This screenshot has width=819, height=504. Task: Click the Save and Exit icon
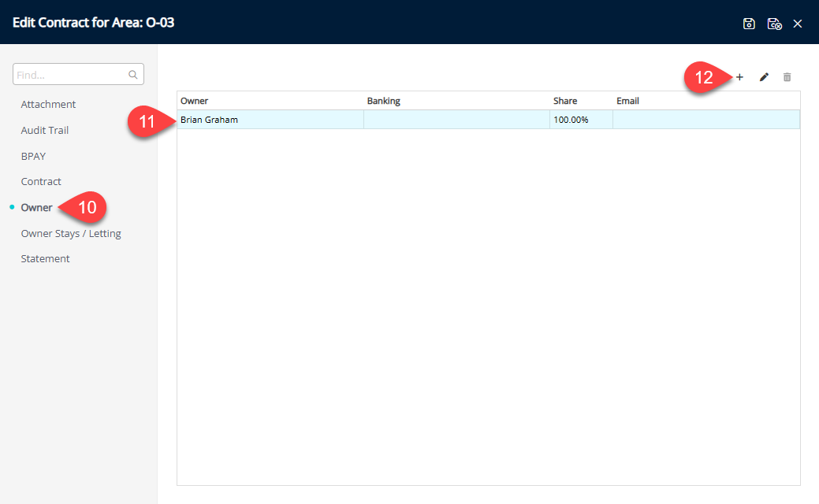[774, 24]
